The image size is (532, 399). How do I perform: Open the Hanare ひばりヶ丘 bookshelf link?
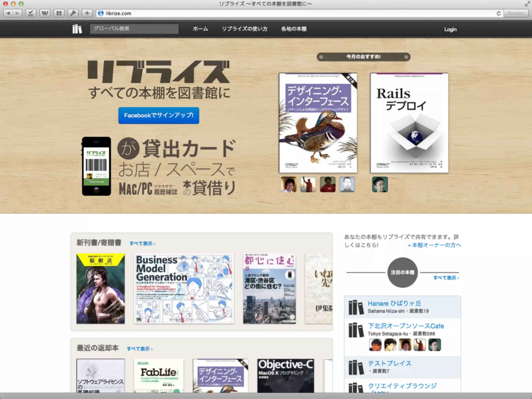click(x=395, y=303)
